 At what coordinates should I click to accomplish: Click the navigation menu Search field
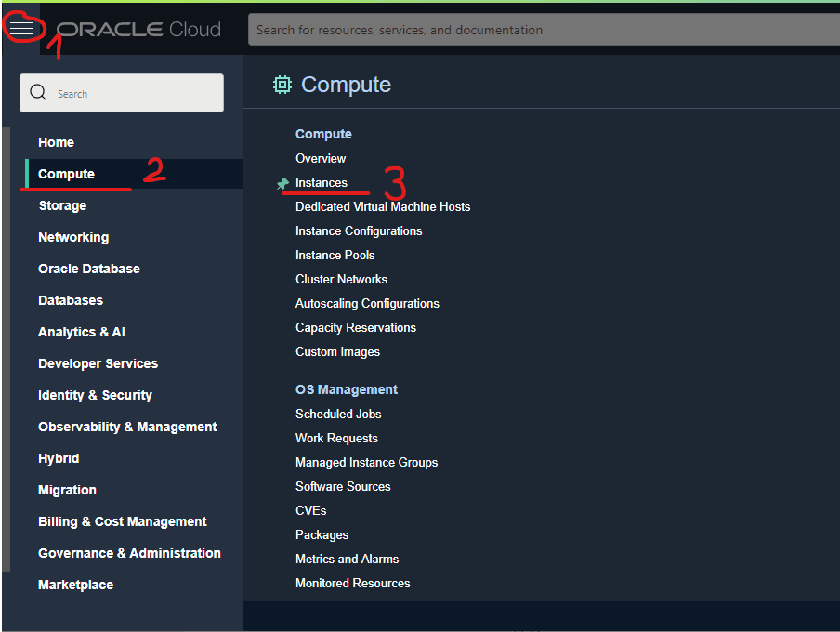pos(122,93)
